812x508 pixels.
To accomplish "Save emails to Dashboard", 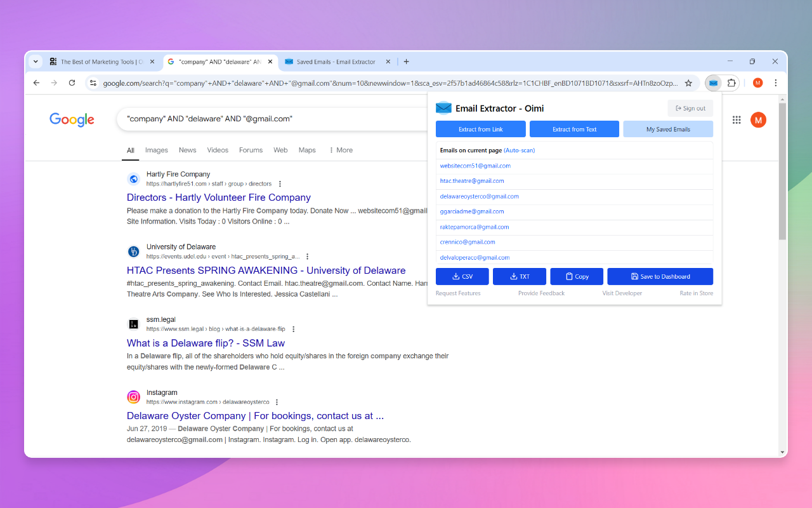I will tap(660, 276).
